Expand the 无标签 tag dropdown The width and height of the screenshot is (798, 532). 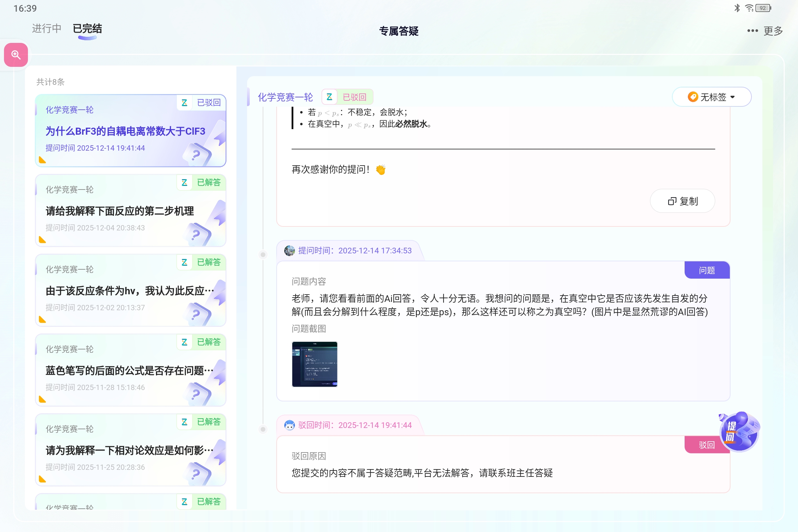(712, 97)
